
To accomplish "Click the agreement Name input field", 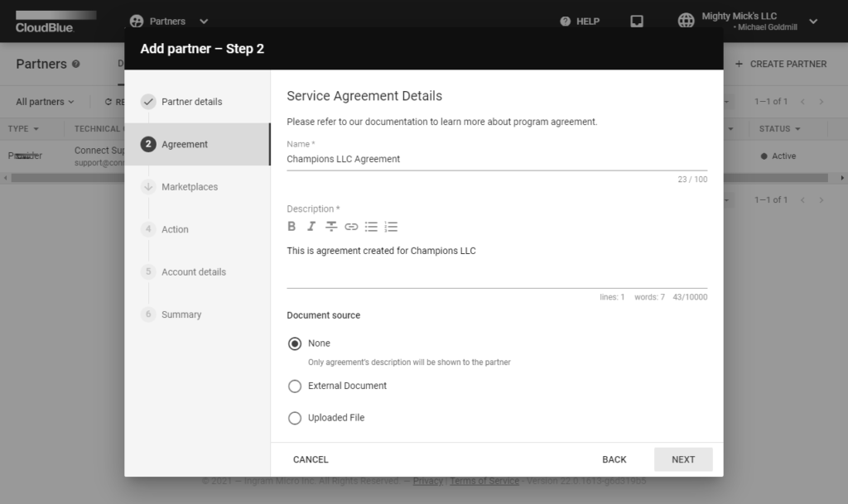I will point(497,159).
